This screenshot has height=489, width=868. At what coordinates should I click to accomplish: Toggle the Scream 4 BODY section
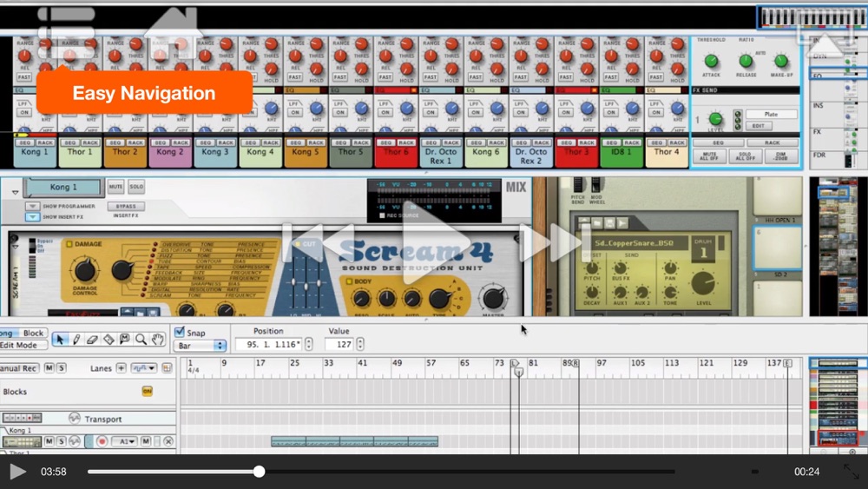349,281
